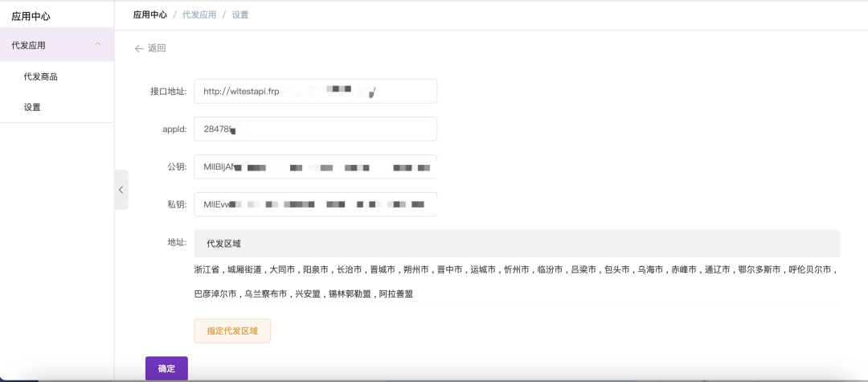Click the 应用中心 sidebar title
The height and width of the screenshot is (382, 868).
click(x=31, y=17)
